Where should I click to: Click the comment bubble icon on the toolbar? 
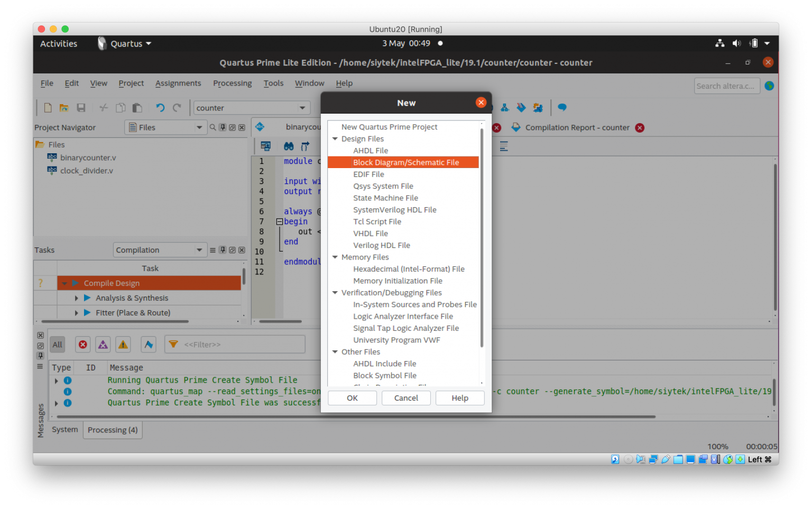(x=562, y=107)
